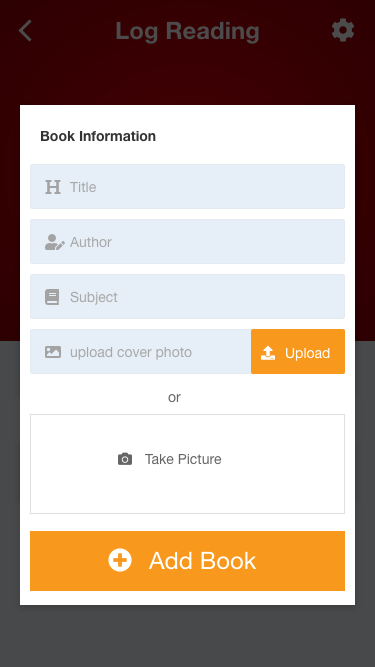Focus the Title input field

point(188,187)
